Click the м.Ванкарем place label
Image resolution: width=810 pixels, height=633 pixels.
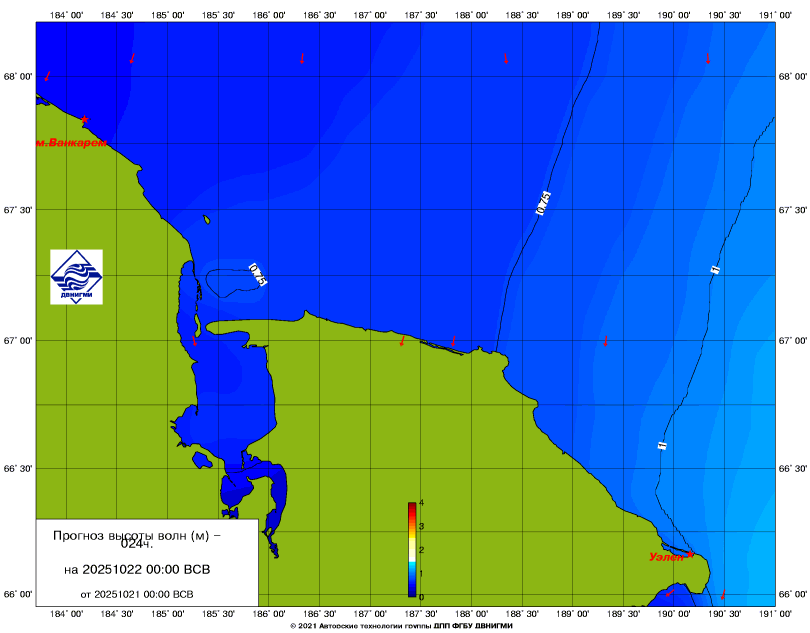pyautogui.click(x=70, y=143)
